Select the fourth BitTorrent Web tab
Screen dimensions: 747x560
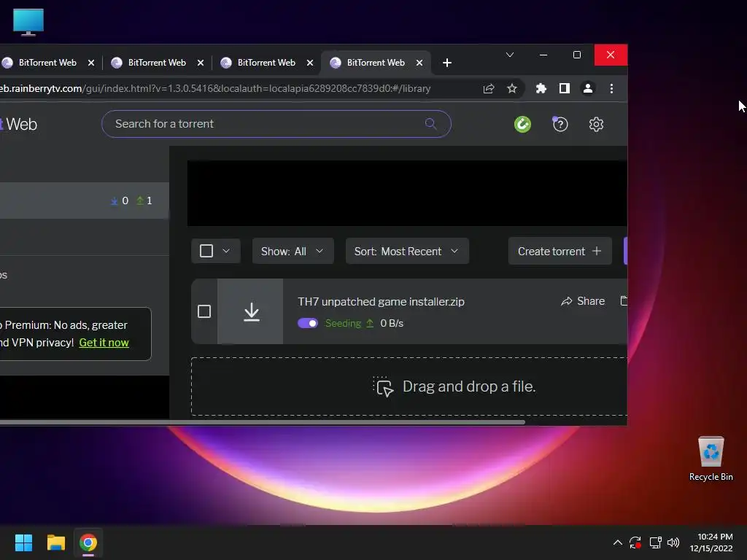[376, 63]
